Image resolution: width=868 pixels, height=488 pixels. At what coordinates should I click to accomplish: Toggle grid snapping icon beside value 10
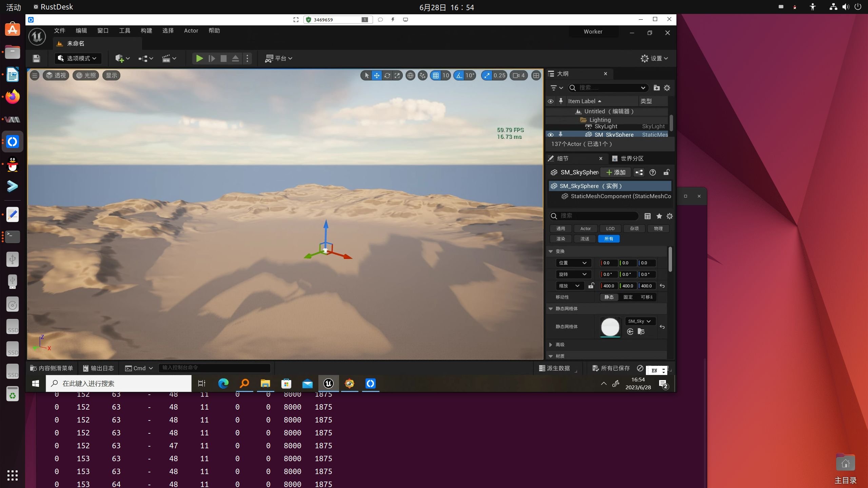click(x=436, y=75)
